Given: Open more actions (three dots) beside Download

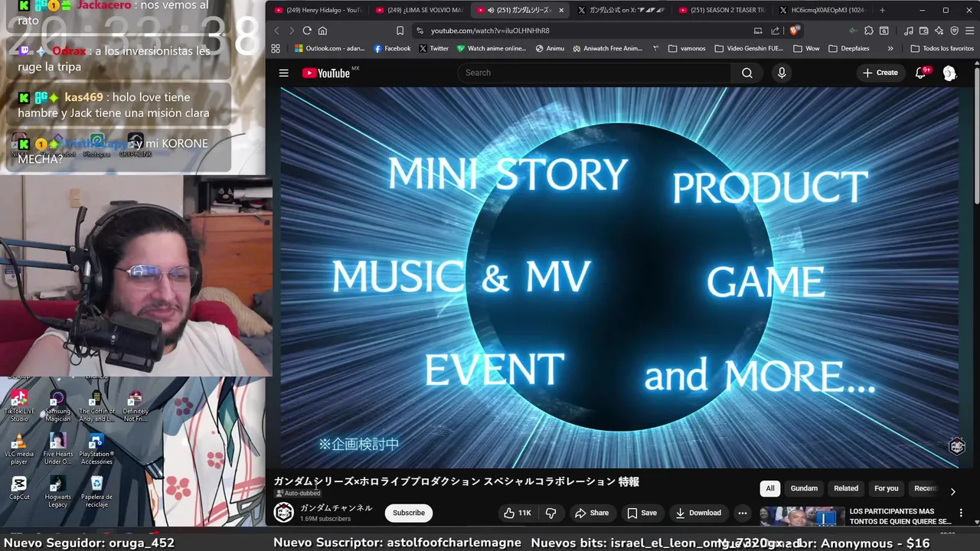Looking at the screenshot, I should click(x=742, y=513).
